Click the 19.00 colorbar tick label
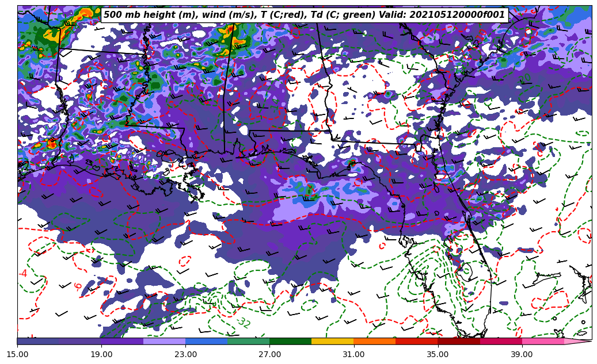The height and width of the screenshot is (364, 597). (x=101, y=354)
